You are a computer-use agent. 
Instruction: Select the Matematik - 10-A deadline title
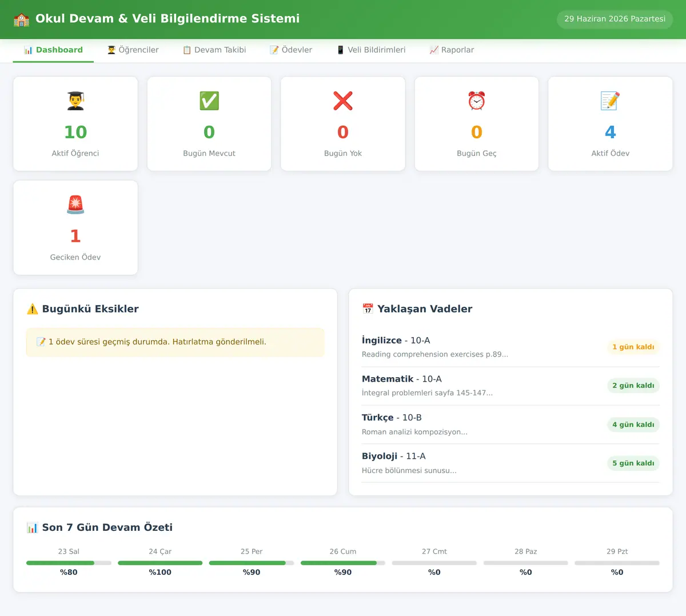click(x=402, y=379)
